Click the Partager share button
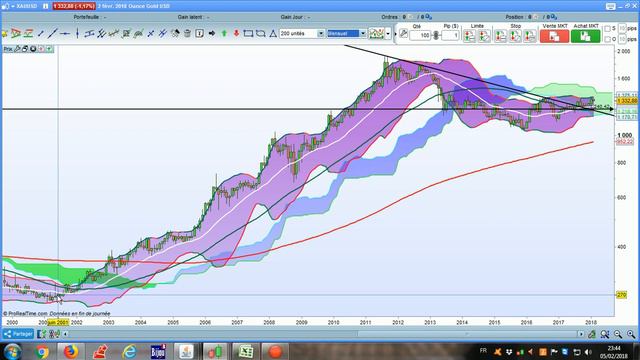The height and width of the screenshot is (360, 640). [x=18, y=334]
